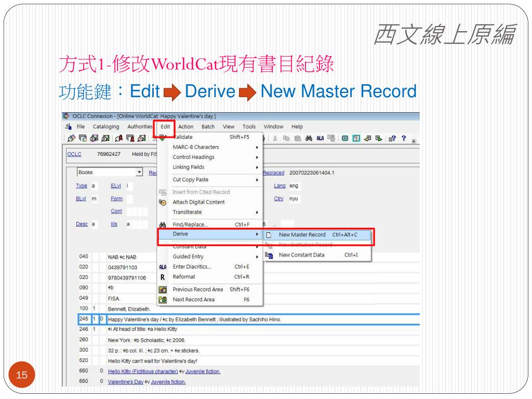Click the toolbar options overflow arrow
Screen dimensions: 532x399
(414, 141)
